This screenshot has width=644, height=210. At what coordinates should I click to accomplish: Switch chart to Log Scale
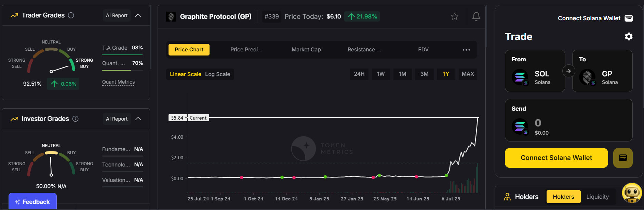pyautogui.click(x=218, y=74)
